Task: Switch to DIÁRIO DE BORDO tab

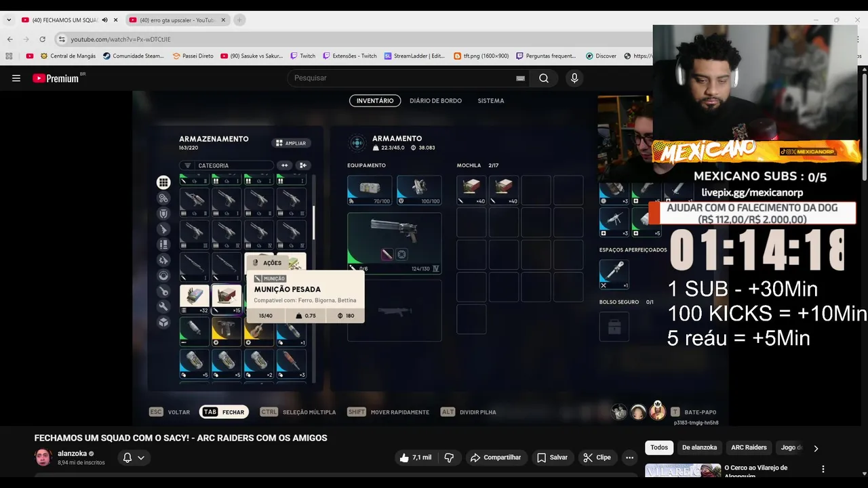Action: pyautogui.click(x=435, y=100)
